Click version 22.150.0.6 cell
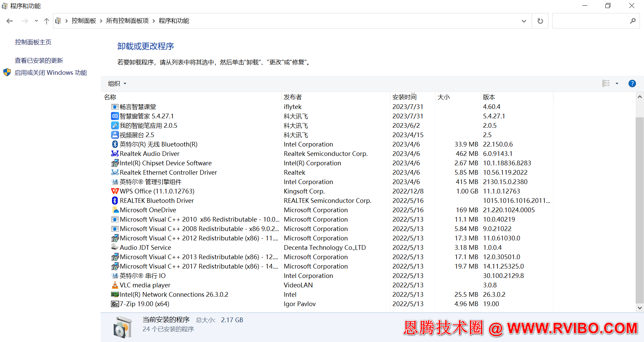644x342 pixels. [498, 144]
